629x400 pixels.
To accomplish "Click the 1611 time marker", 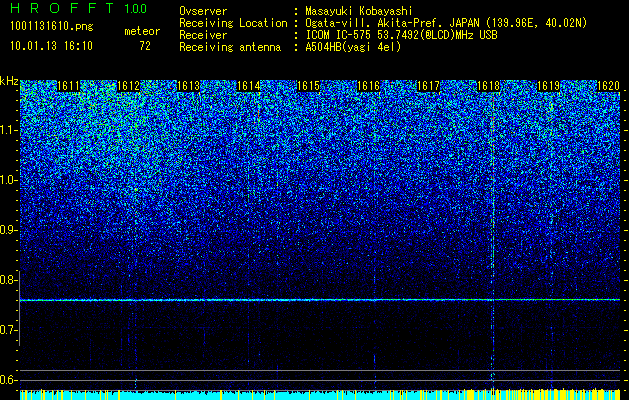I will pyautogui.click(x=69, y=86).
